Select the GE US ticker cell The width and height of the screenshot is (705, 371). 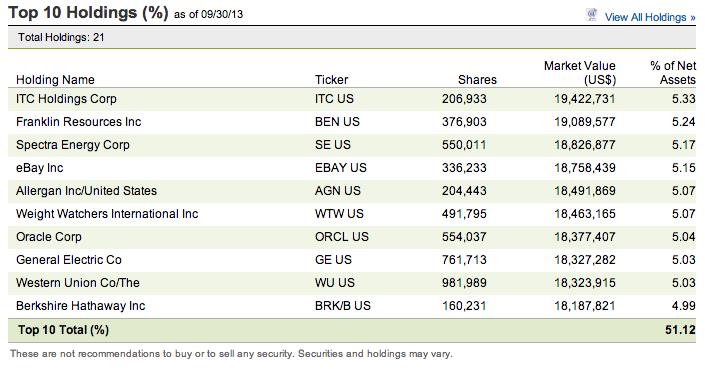(333, 259)
